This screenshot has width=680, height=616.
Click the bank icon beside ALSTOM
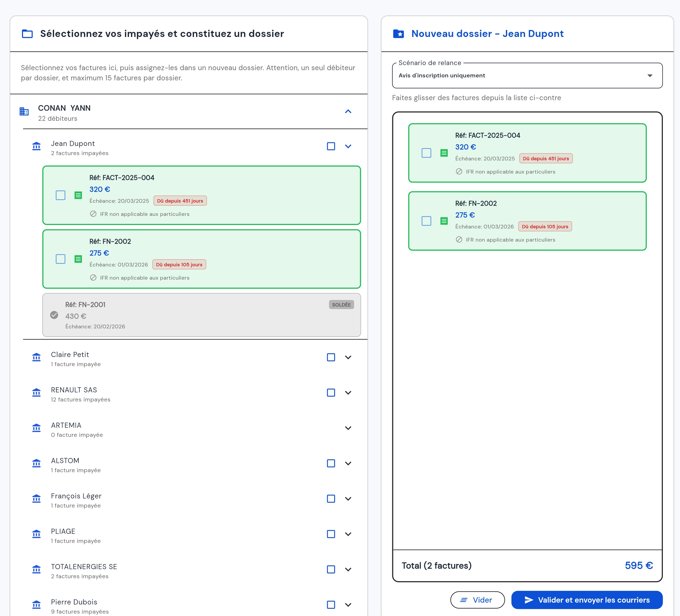tap(36, 464)
